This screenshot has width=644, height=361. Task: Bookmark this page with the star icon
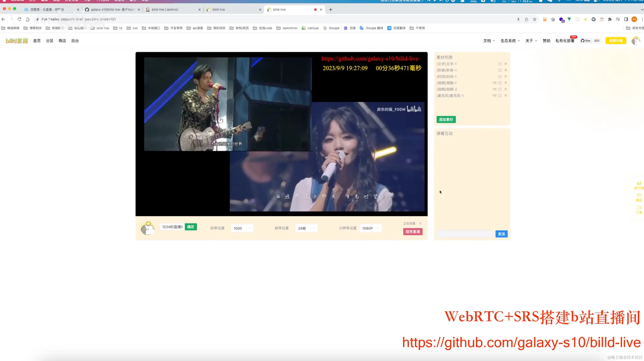click(x=534, y=19)
